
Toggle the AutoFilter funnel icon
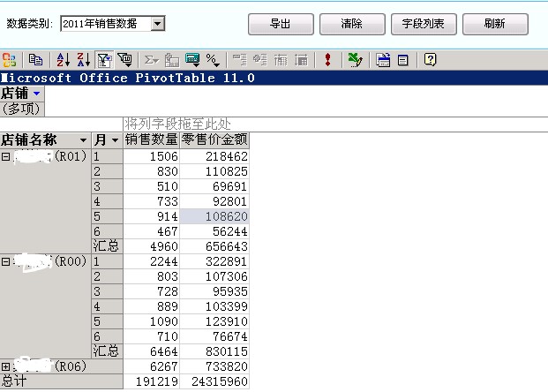pos(104,60)
